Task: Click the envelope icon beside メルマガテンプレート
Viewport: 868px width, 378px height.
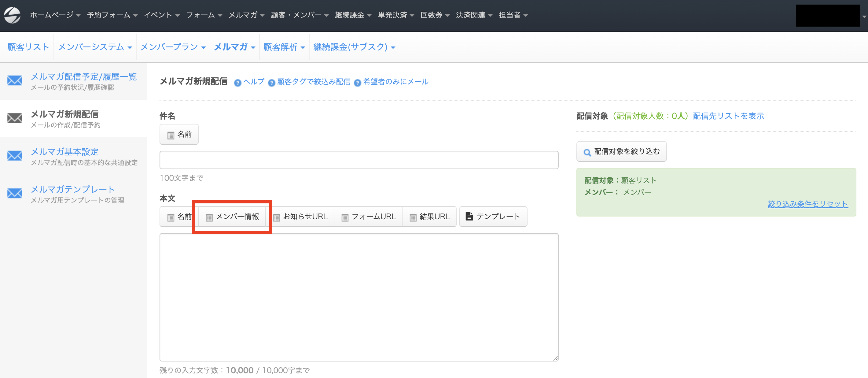Action: (15, 193)
